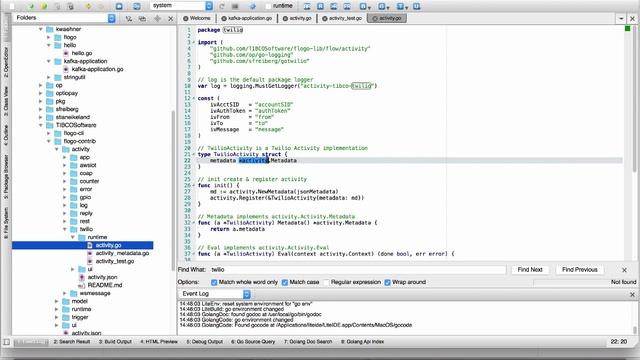Expand the stringutil folder
The height and width of the screenshot is (360, 640).
point(49,77)
